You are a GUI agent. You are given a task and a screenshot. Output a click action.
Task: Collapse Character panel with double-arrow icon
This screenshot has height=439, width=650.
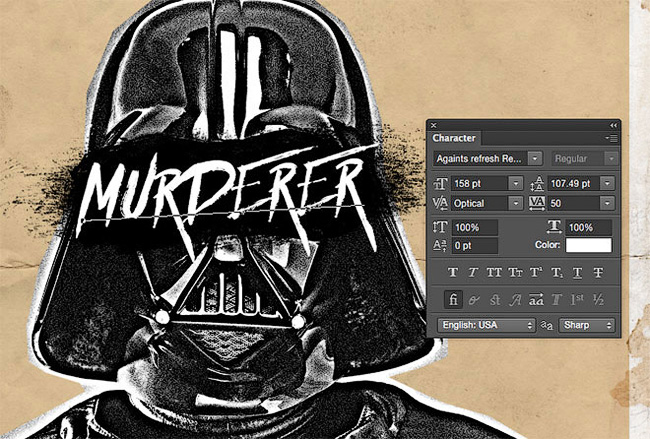click(x=614, y=125)
